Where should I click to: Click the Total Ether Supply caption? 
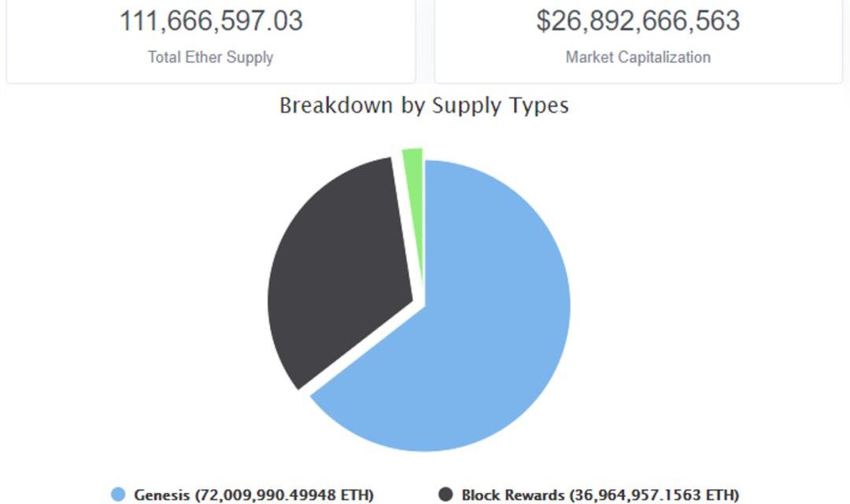coord(210,57)
